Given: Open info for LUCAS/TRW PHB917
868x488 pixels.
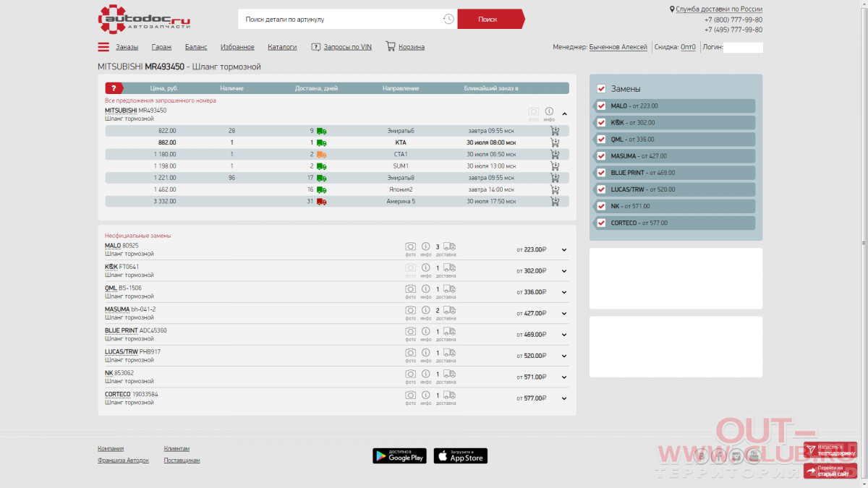Looking at the screenshot, I should tap(426, 353).
